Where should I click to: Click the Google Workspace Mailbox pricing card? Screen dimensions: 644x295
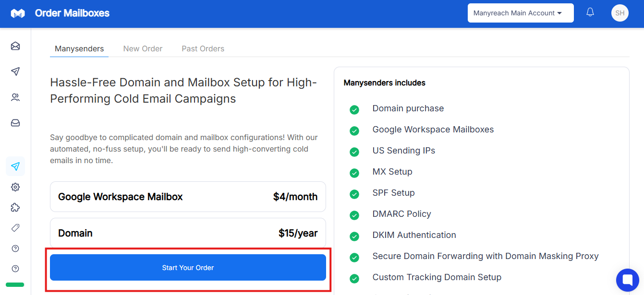tap(188, 197)
